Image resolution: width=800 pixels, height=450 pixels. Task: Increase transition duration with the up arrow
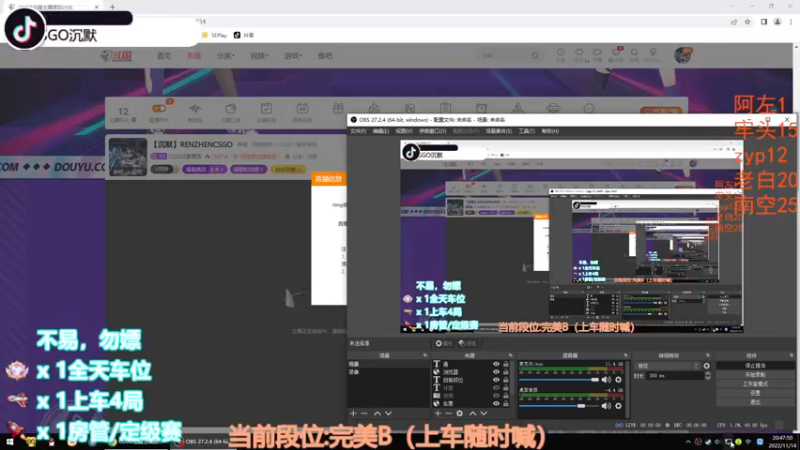coord(708,373)
